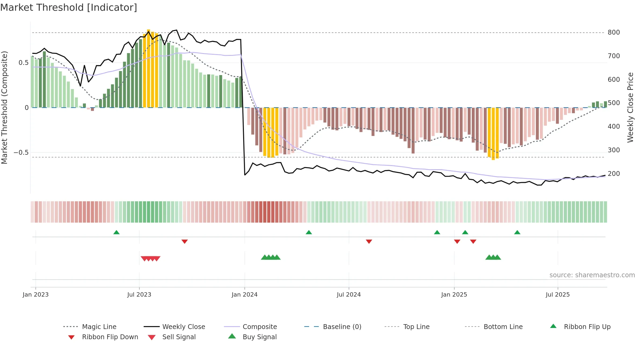
Task: Toggle the Baseline (0) legend entry
Action: point(333,327)
